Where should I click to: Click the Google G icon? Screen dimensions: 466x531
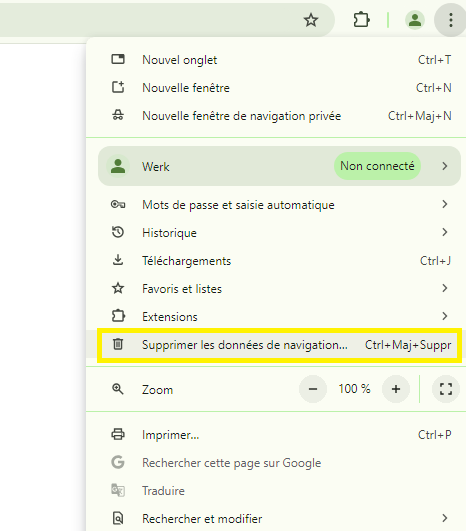[x=118, y=462]
